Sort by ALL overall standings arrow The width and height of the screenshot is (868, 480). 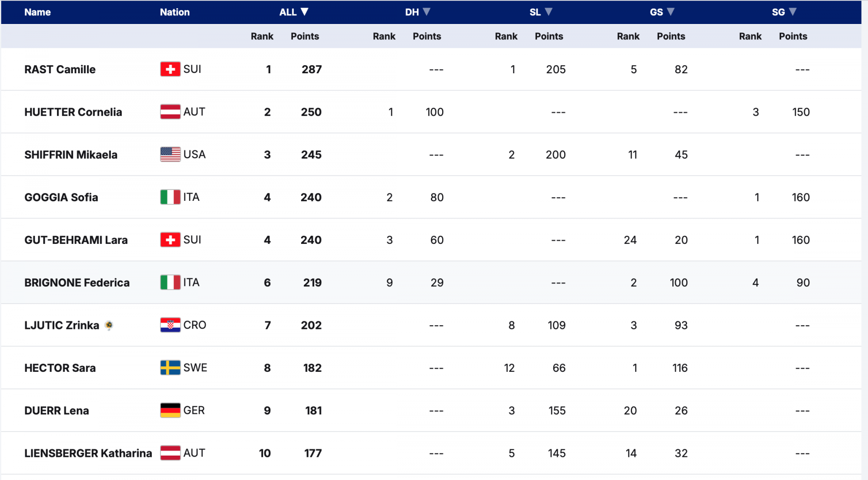[305, 12]
